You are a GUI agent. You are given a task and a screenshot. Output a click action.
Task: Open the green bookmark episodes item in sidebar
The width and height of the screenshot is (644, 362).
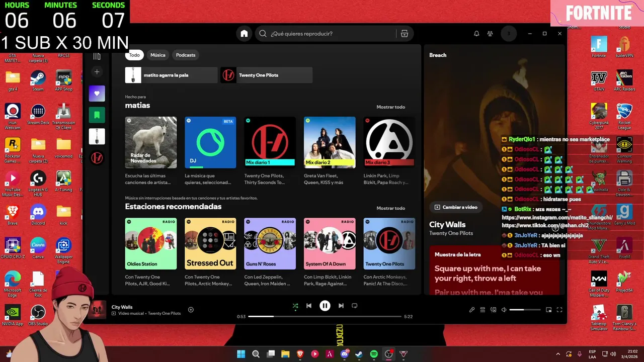tap(97, 115)
